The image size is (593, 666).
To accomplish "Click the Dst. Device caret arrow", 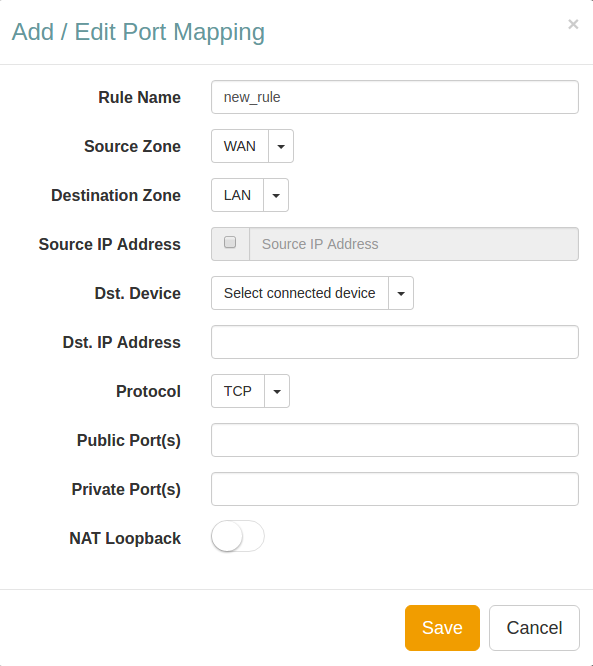I will [x=401, y=293].
